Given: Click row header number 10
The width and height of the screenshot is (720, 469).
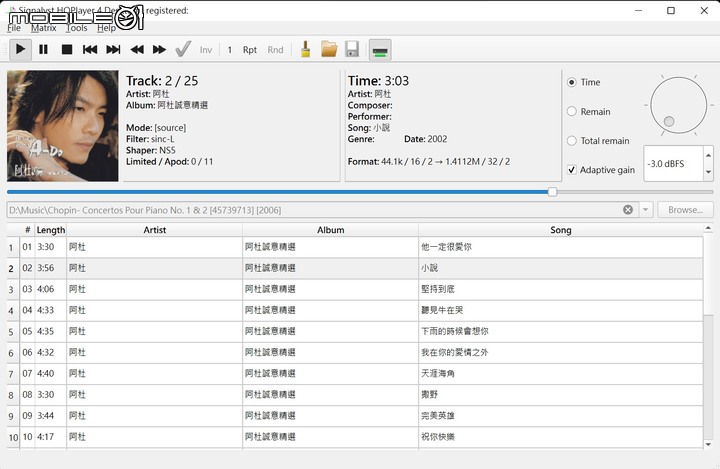Looking at the screenshot, I should pos(13,437).
